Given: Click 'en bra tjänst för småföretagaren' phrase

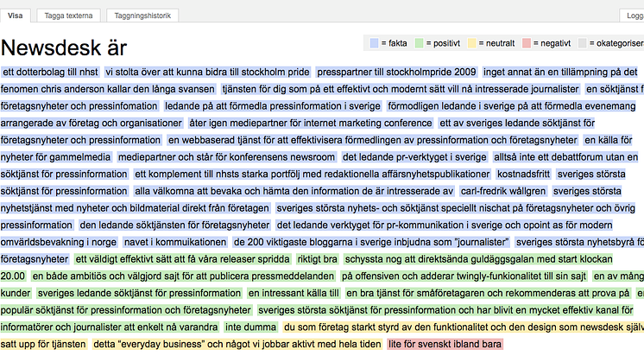Looking at the screenshot, I should click(x=488, y=294).
